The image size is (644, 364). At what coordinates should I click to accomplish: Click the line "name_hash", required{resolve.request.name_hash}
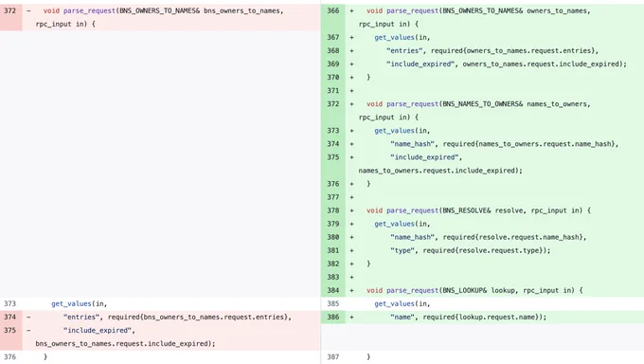click(x=489, y=237)
